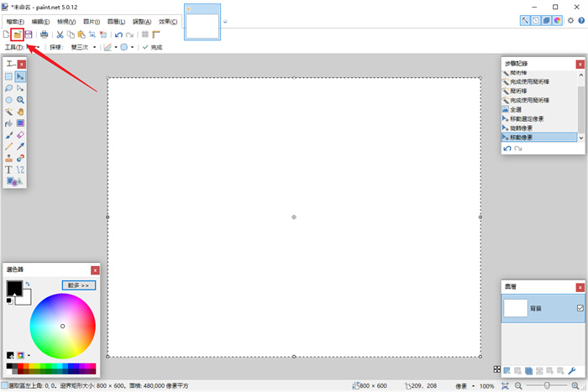Toggle visibility checkbox of 背景 layer
This screenshot has width=588, height=392.
580,309
